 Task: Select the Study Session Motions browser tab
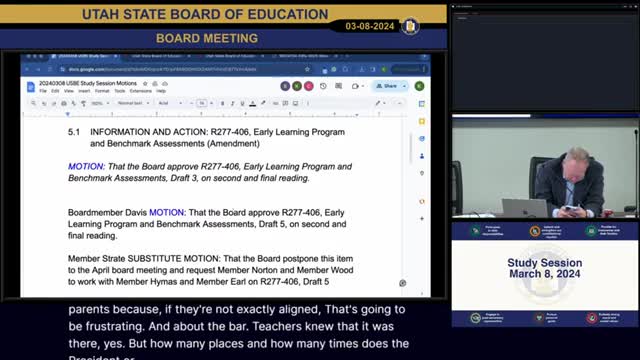[85, 56]
